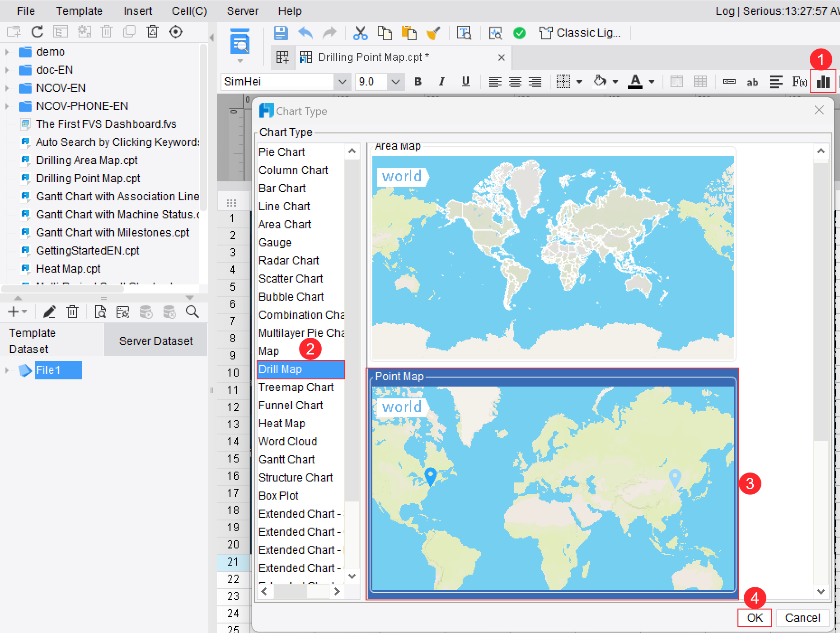This screenshot has width=840, height=633.
Task: Expand the NCOV-EN folder
Action: [7, 88]
